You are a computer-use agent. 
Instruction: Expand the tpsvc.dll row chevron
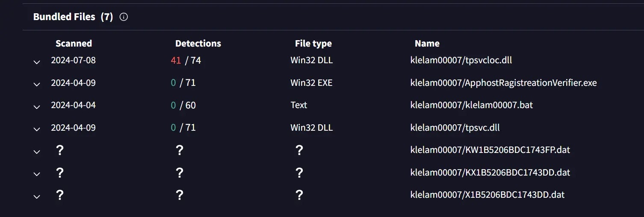(x=37, y=129)
